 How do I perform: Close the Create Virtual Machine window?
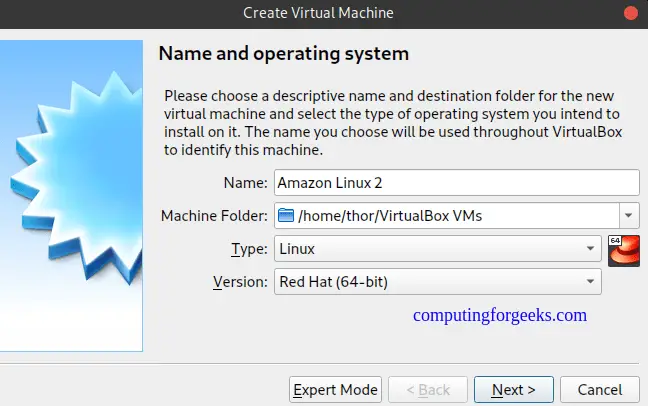tap(631, 13)
